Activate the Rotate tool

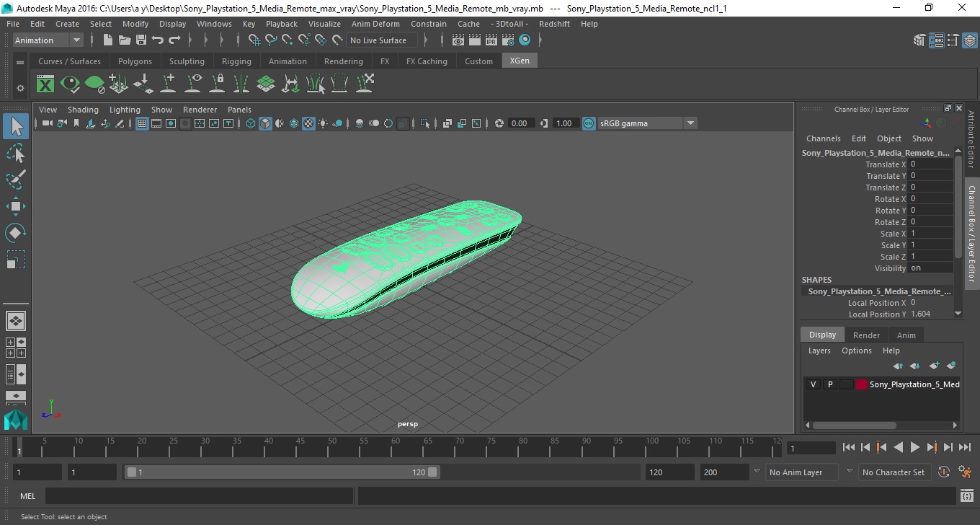pyautogui.click(x=16, y=233)
